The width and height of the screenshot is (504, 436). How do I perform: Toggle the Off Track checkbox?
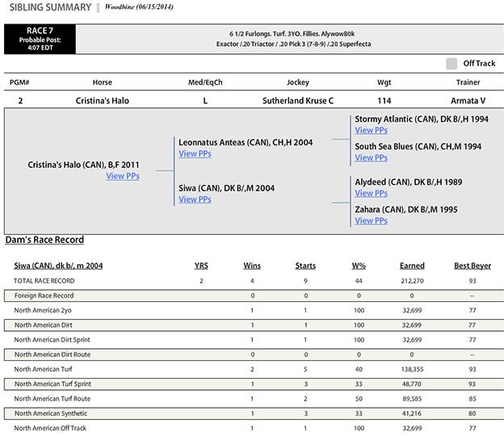[x=451, y=64]
